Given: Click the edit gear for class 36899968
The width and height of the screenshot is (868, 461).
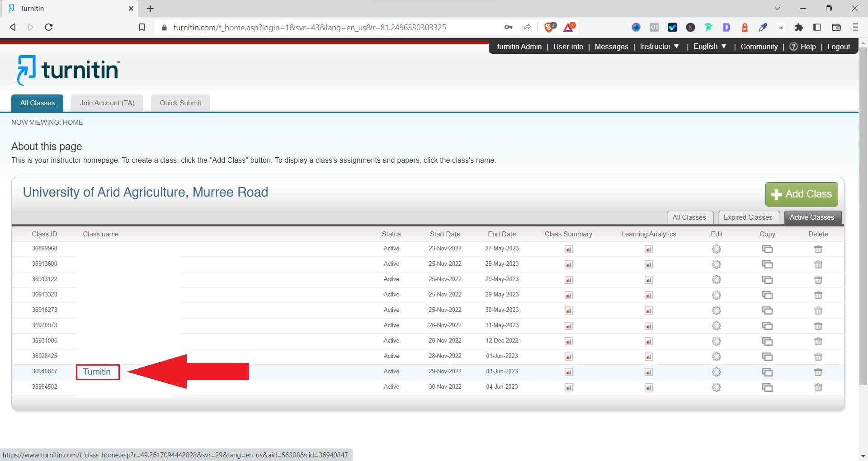Looking at the screenshot, I should (716, 249).
